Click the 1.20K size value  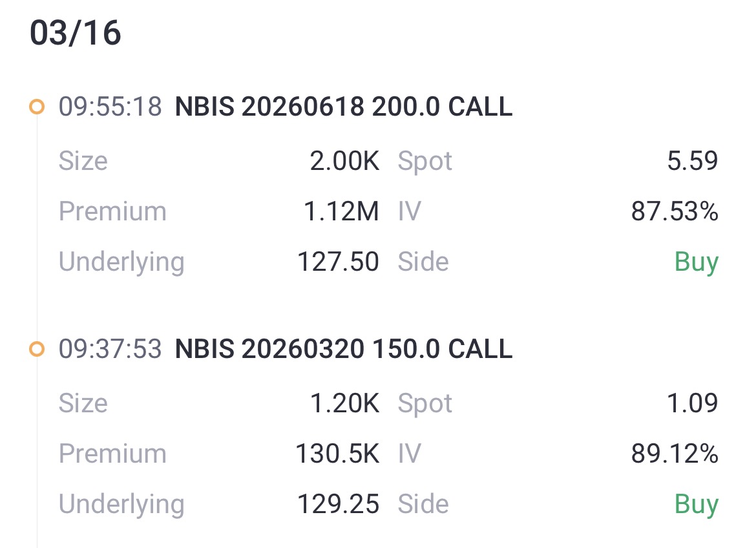coord(344,403)
